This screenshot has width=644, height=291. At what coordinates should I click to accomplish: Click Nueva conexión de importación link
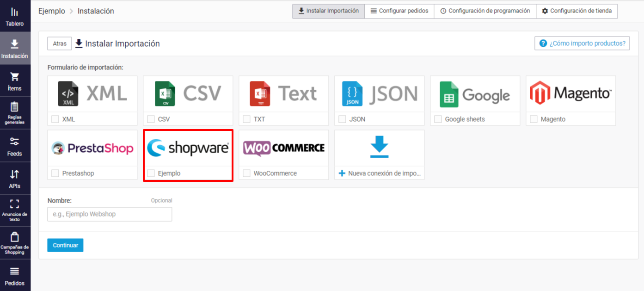coord(384,173)
